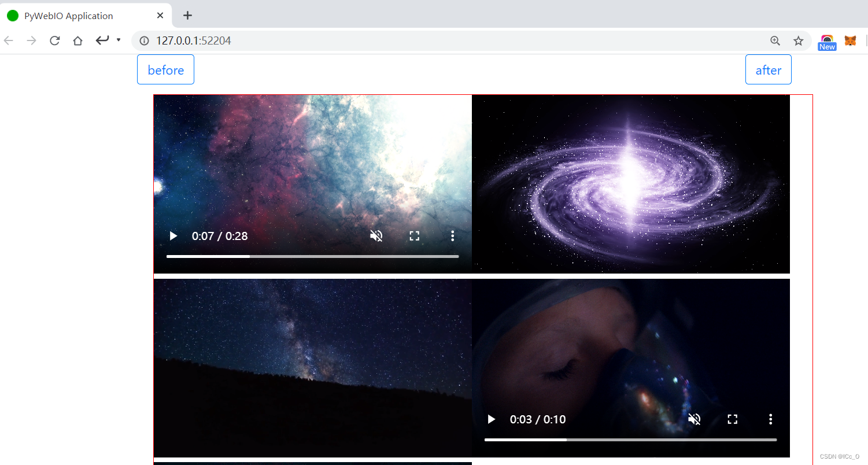Image resolution: width=868 pixels, height=465 pixels.
Task: Select the PyWebIO Application tab
Action: (x=86, y=16)
